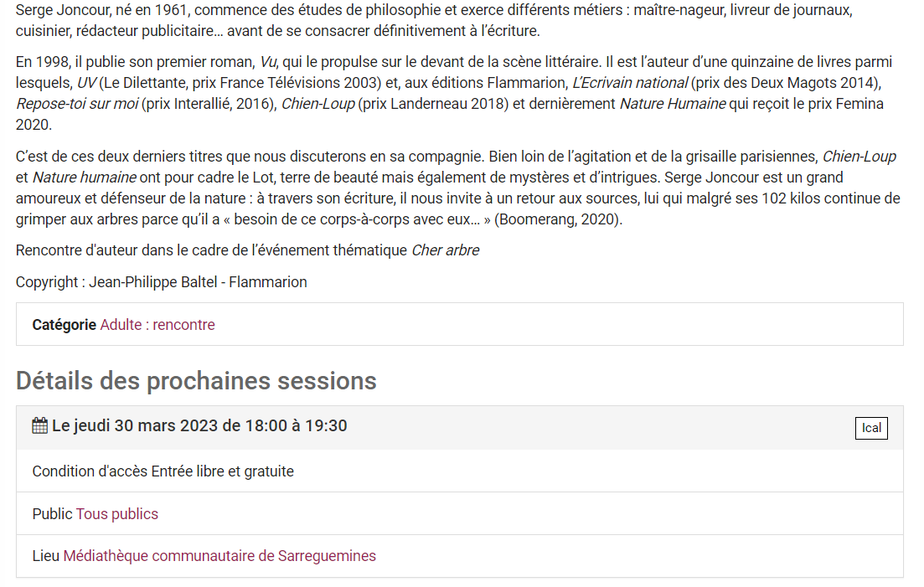
Task: Click the italic 'Nature Humaine' before 'qui reçoit'
Action: 673,104
